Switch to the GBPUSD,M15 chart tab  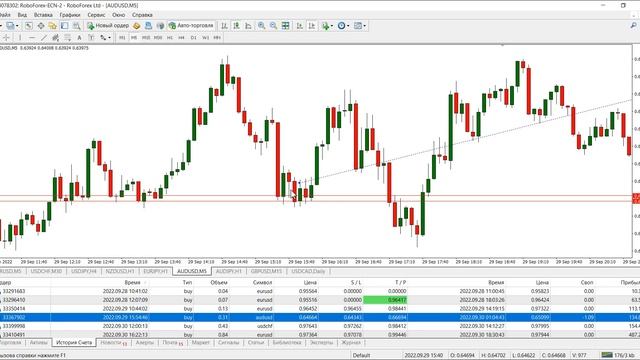pyautogui.click(x=266, y=271)
